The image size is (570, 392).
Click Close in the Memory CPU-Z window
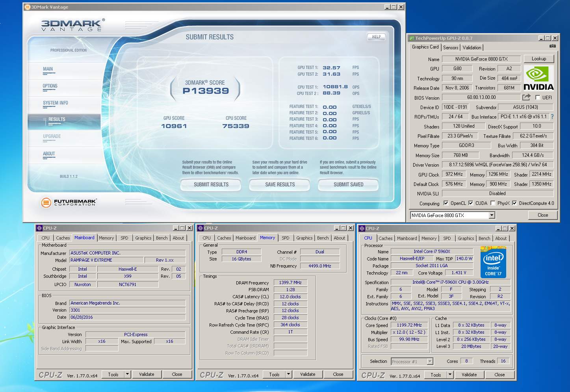point(338,374)
